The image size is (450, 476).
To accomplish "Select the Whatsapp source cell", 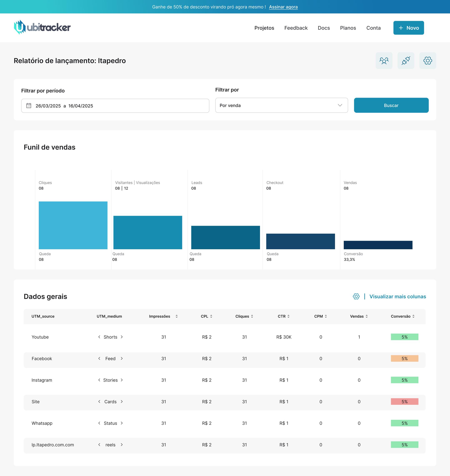I will click(x=42, y=423).
